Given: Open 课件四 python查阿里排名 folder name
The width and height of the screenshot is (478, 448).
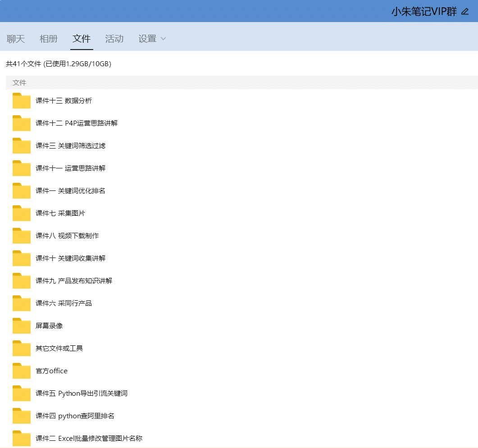Looking at the screenshot, I should [x=75, y=416].
